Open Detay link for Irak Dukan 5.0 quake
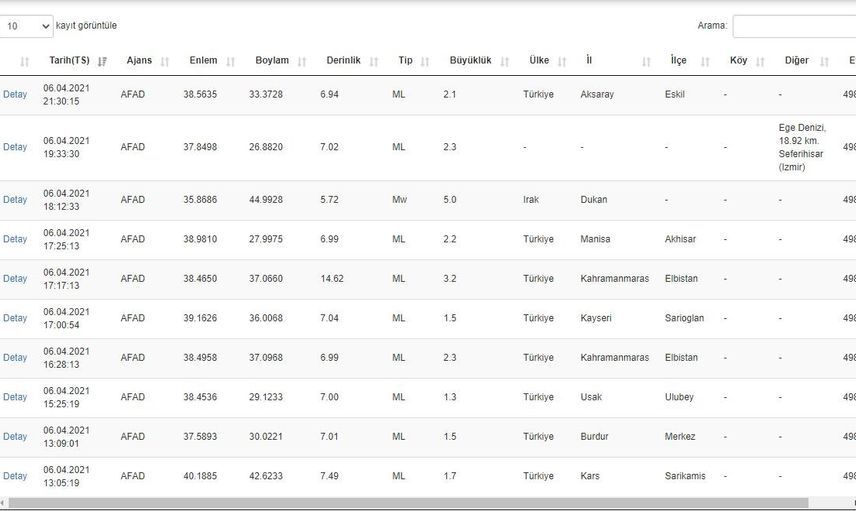 click(15, 200)
